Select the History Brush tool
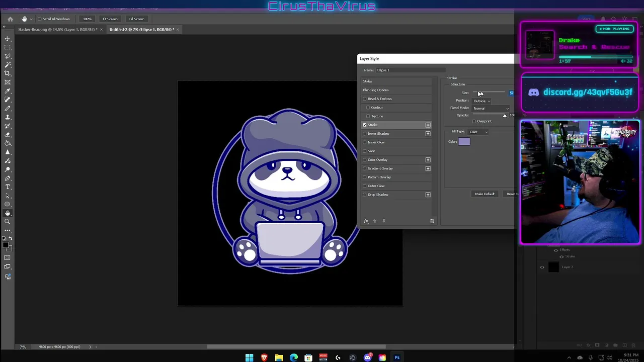 tap(8, 126)
